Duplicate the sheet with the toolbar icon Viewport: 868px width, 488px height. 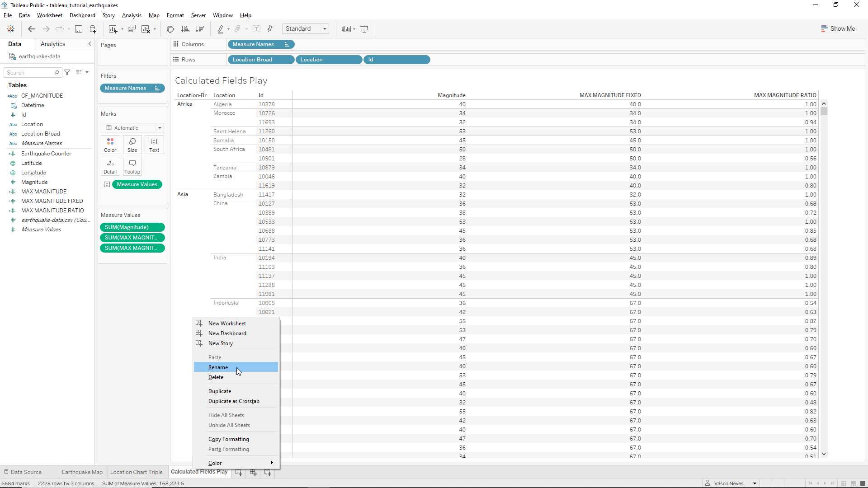click(x=132, y=29)
